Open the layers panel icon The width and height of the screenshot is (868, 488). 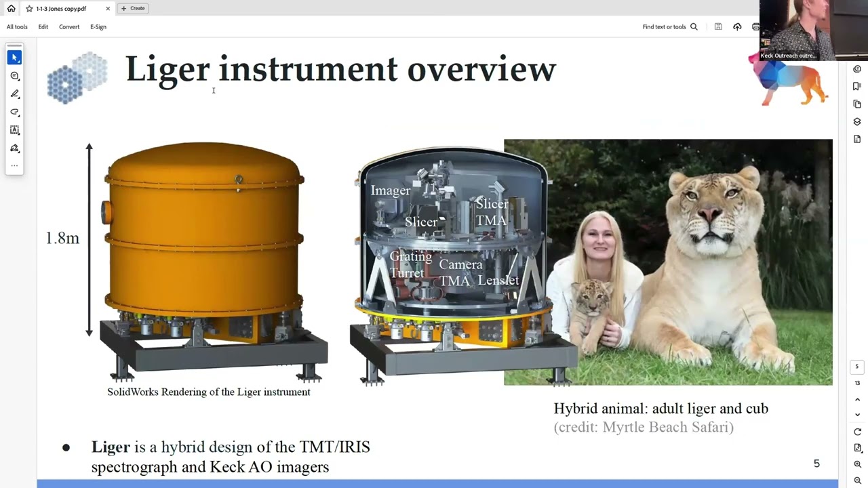pos(857,122)
